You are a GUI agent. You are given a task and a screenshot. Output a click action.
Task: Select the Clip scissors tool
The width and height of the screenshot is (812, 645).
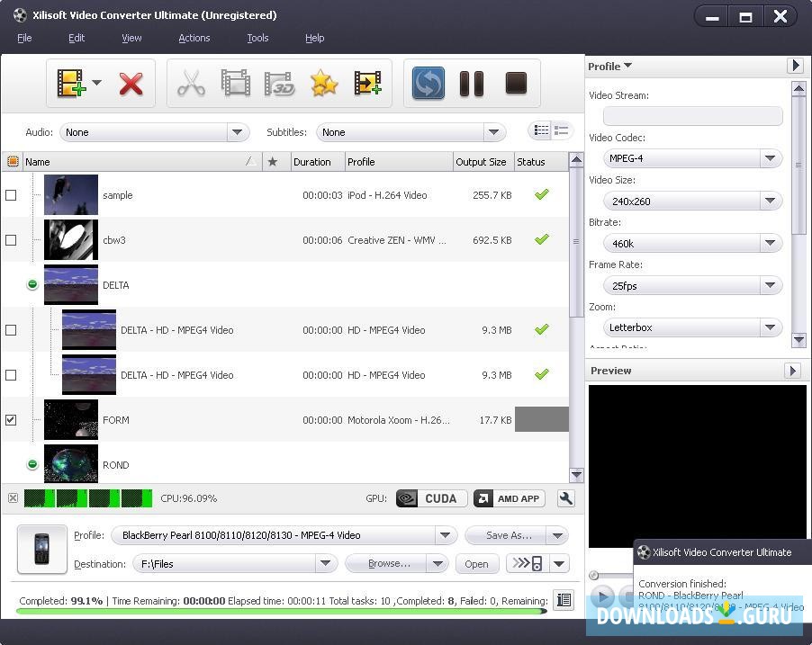(x=191, y=84)
